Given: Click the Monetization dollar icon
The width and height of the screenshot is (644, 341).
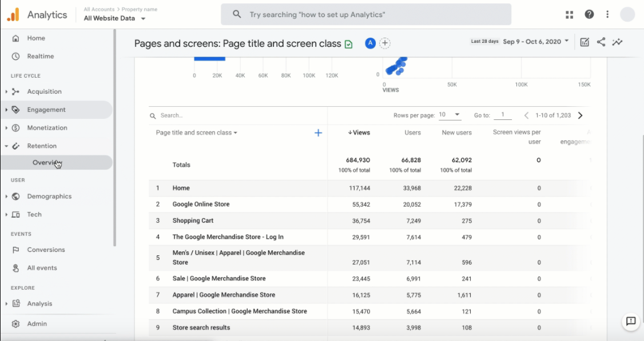Looking at the screenshot, I should [15, 127].
